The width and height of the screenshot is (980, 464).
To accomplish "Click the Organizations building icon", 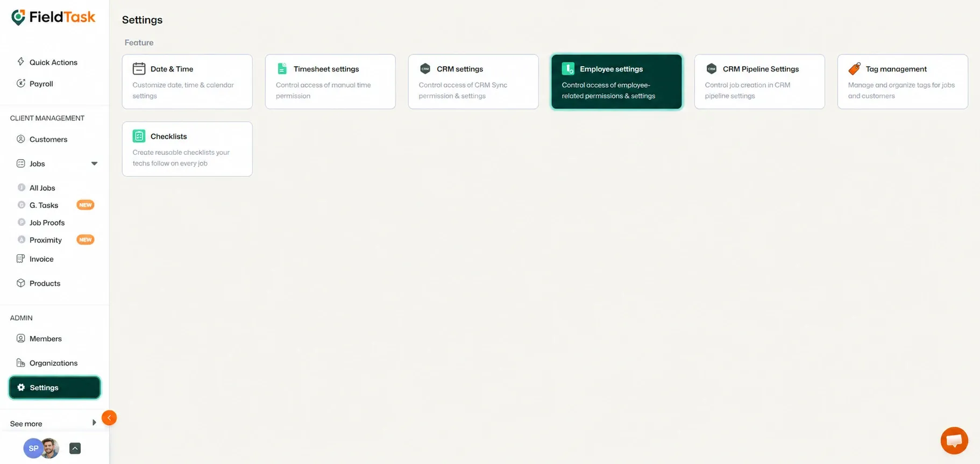I will (21, 362).
